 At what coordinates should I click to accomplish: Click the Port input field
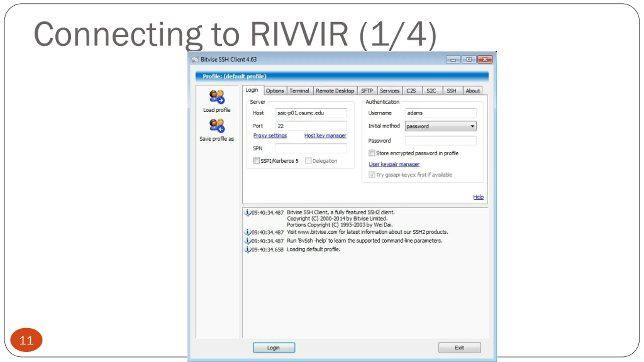click(311, 126)
